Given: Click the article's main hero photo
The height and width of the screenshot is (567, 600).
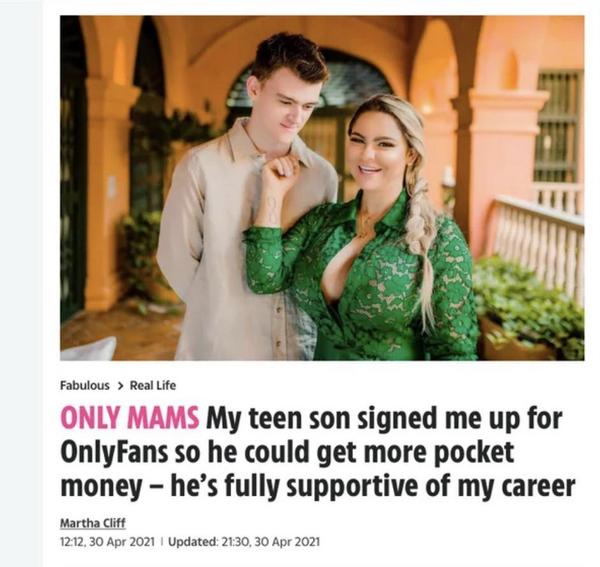Looking at the screenshot, I should [x=322, y=188].
